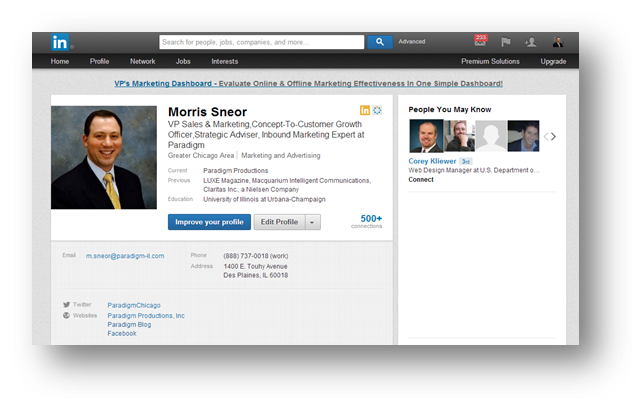Expand the Edit Profile dropdown arrow
The image size is (644, 410).
[313, 222]
